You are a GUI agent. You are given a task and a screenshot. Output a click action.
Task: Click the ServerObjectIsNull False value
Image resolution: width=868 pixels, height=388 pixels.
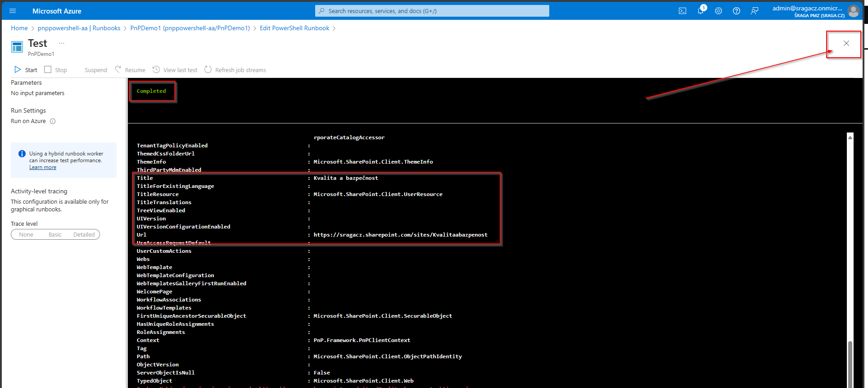(322, 373)
